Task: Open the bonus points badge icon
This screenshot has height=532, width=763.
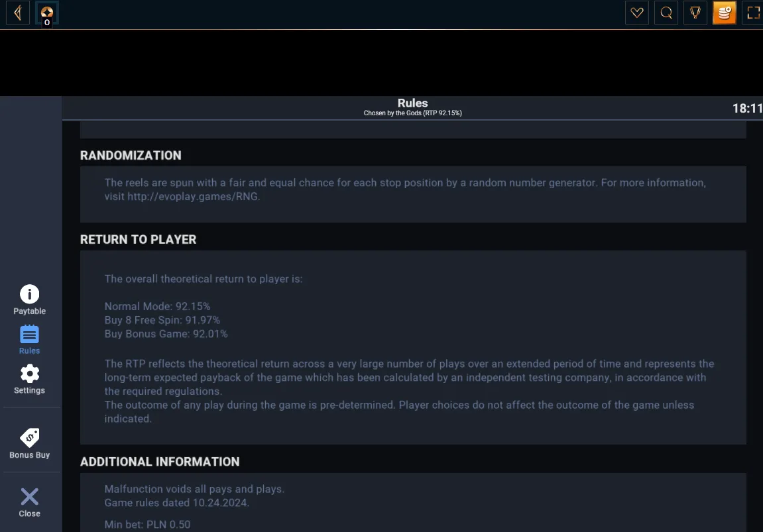Action: [46, 14]
